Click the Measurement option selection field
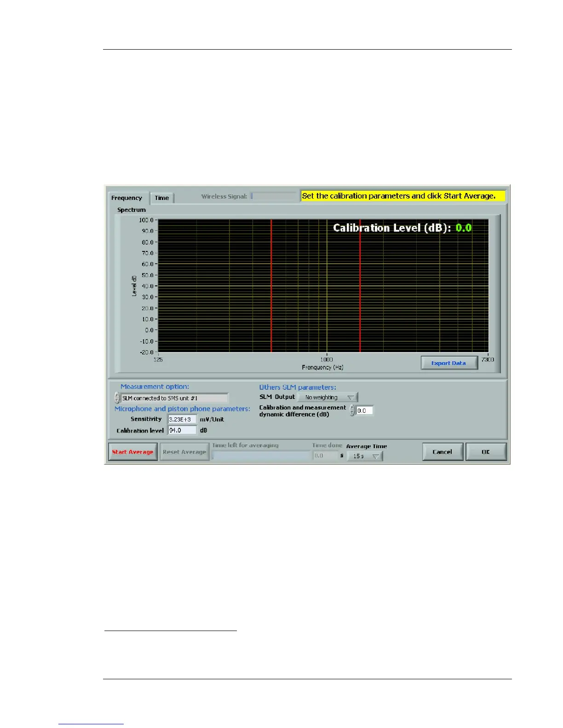The height and width of the screenshot is (728, 563). (174, 398)
